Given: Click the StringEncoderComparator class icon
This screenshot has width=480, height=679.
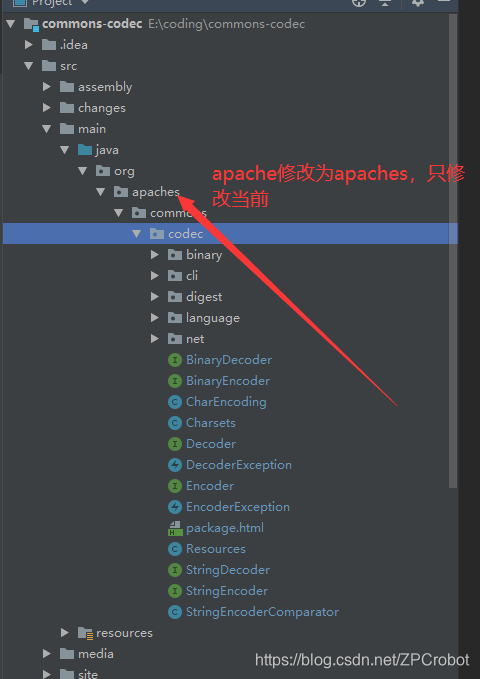Looking at the screenshot, I should coord(175,612).
